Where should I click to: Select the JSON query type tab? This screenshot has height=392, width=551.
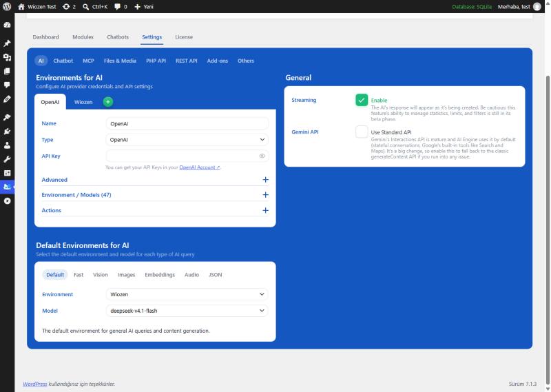pyautogui.click(x=215, y=275)
